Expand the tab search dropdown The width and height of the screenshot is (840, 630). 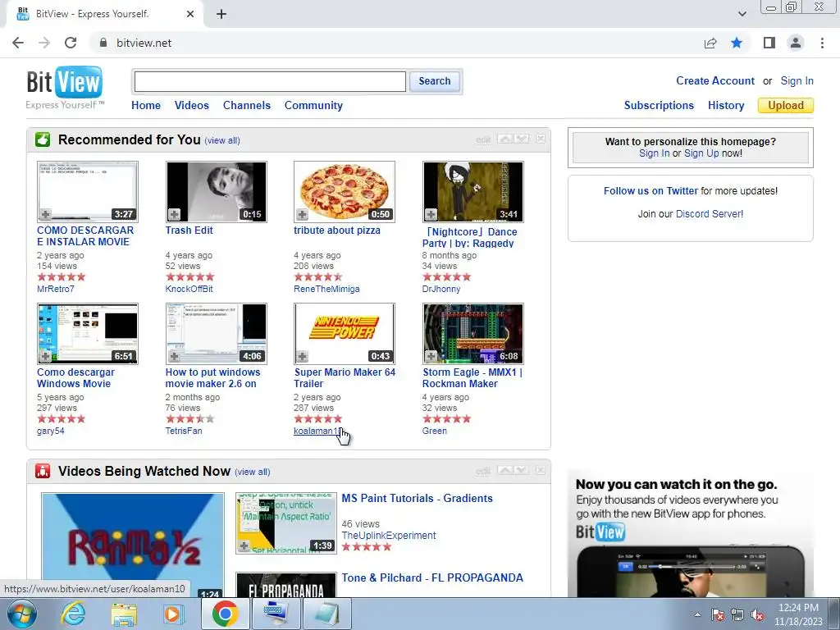pos(742,14)
